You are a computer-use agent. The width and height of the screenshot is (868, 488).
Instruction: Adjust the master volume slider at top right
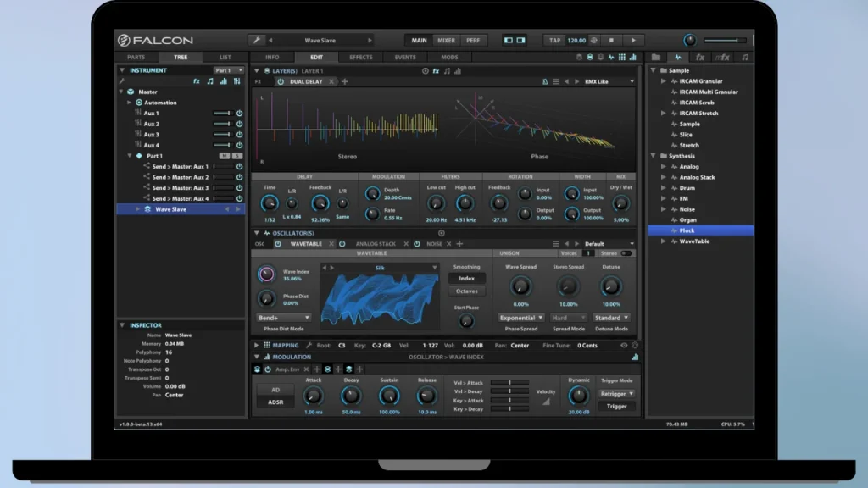tap(726, 40)
